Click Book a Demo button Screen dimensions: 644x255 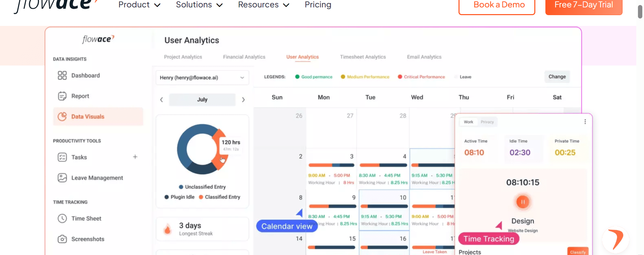coord(497,6)
